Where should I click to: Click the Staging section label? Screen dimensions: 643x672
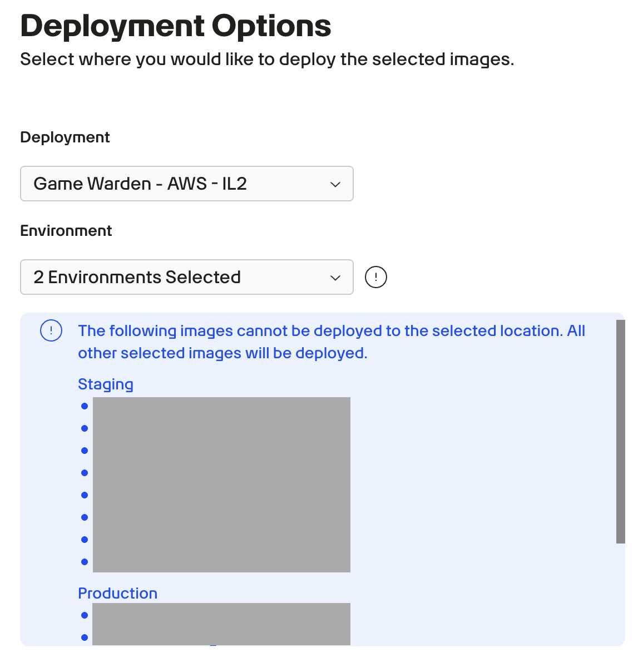click(x=105, y=384)
